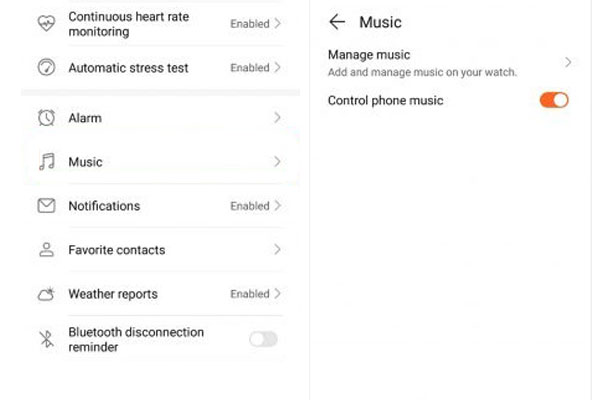
Task: Open Automatic stress test setting
Action: pyautogui.click(x=161, y=67)
